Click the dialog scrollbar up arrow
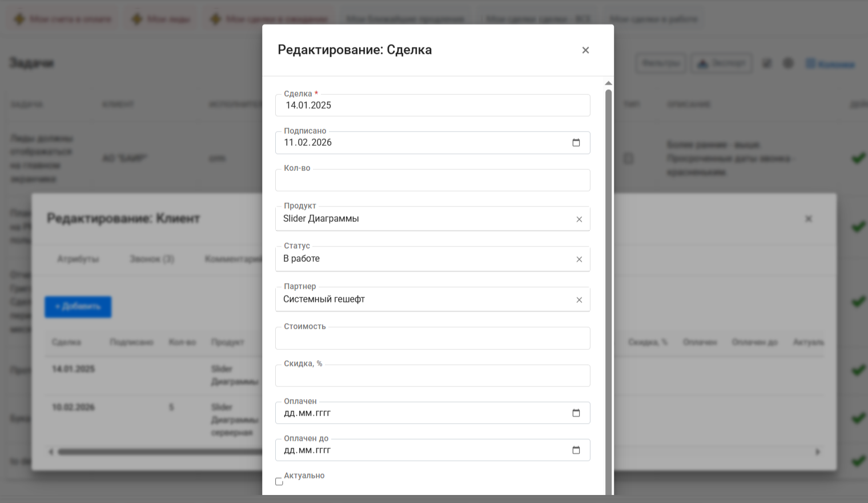 [608, 83]
